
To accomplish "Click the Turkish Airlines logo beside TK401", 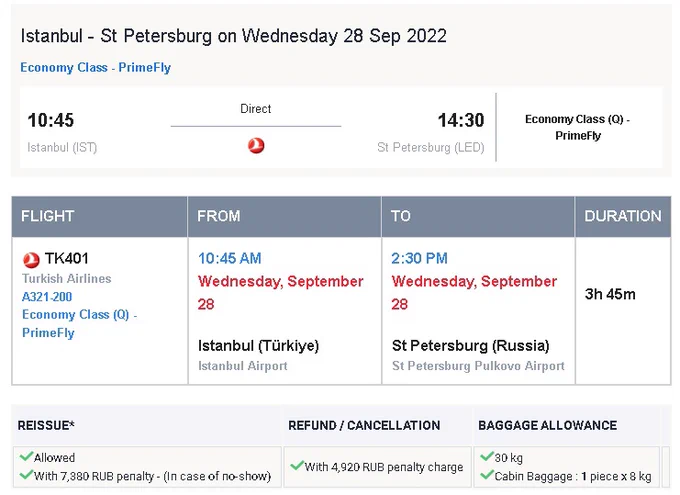I will coord(31,260).
